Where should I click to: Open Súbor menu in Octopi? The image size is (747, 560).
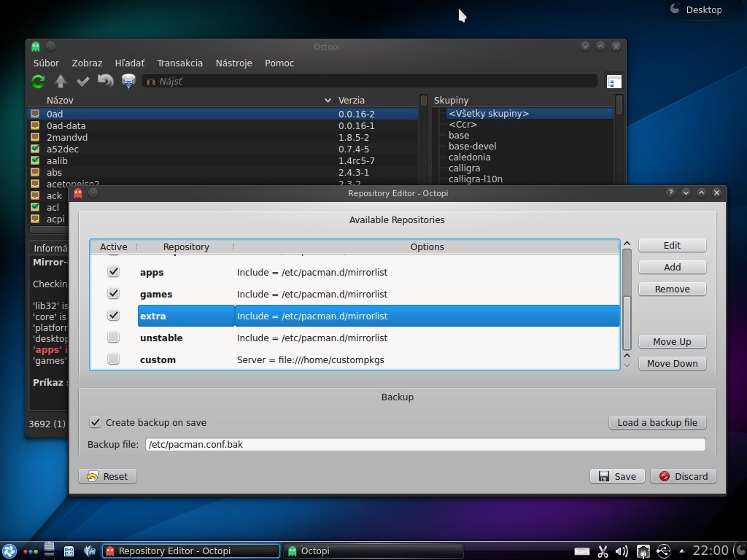pos(46,63)
